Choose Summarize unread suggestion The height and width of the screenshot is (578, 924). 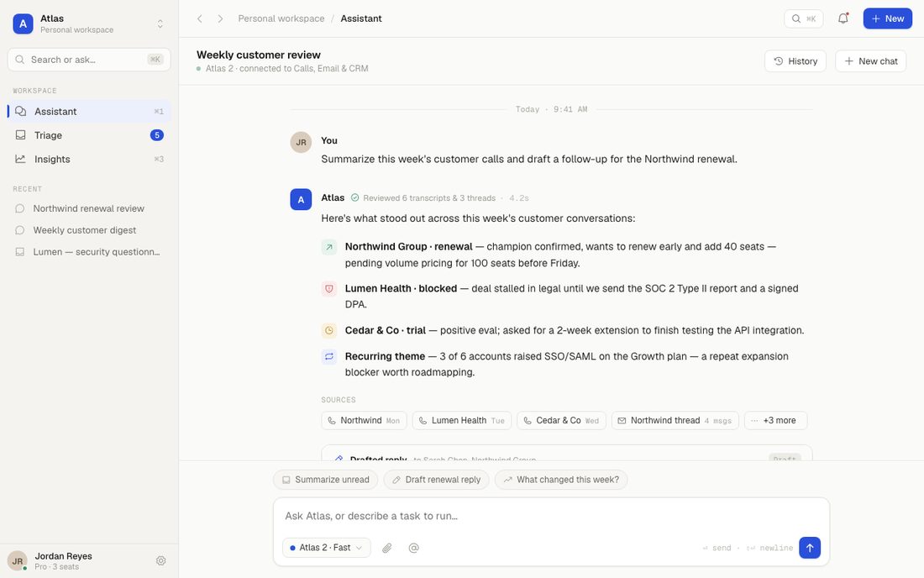(326, 480)
